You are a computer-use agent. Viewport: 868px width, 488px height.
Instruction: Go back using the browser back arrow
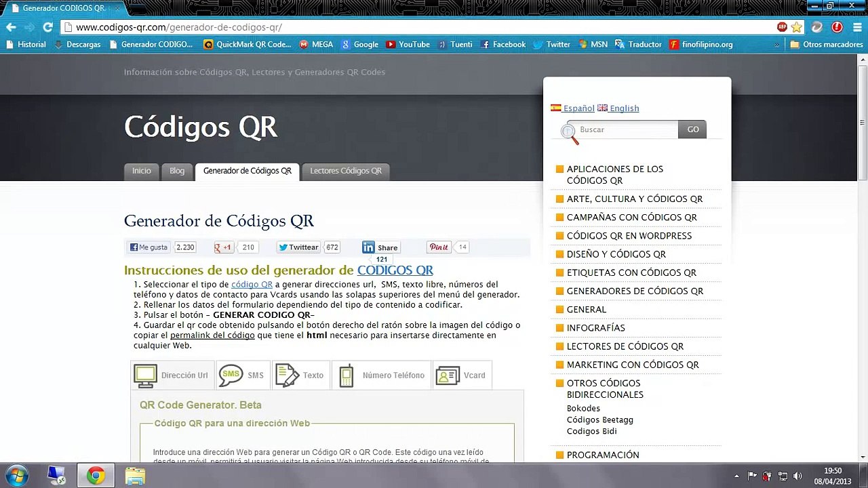click(11, 27)
